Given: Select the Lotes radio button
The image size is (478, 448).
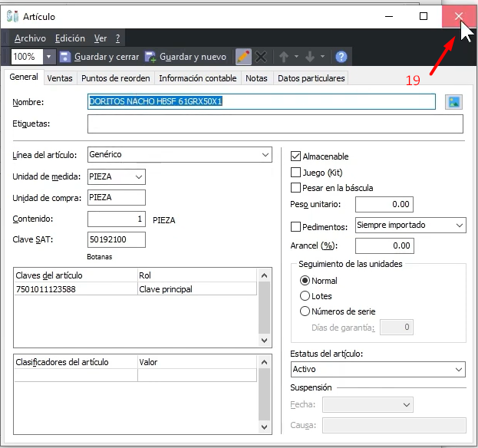Looking at the screenshot, I should click(x=305, y=296).
